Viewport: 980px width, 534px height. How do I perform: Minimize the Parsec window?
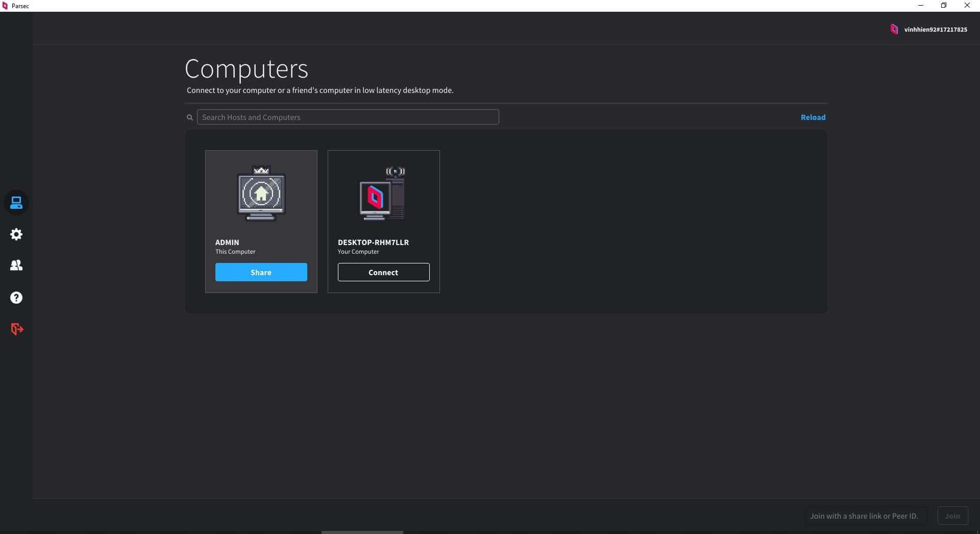[921, 6]
